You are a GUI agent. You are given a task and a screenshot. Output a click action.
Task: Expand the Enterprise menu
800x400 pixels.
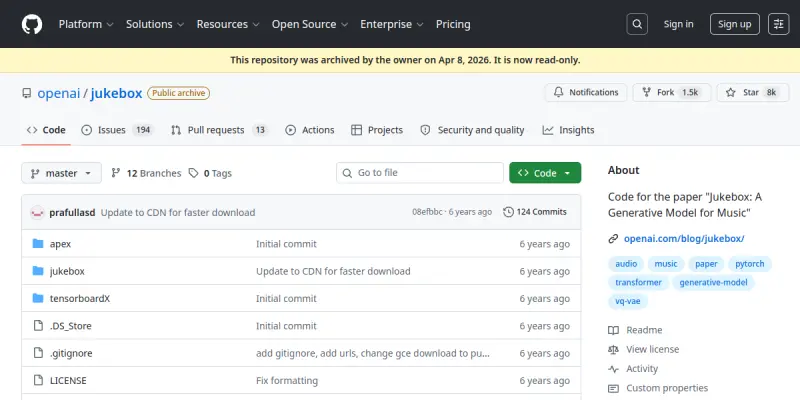tap(392, 24)
